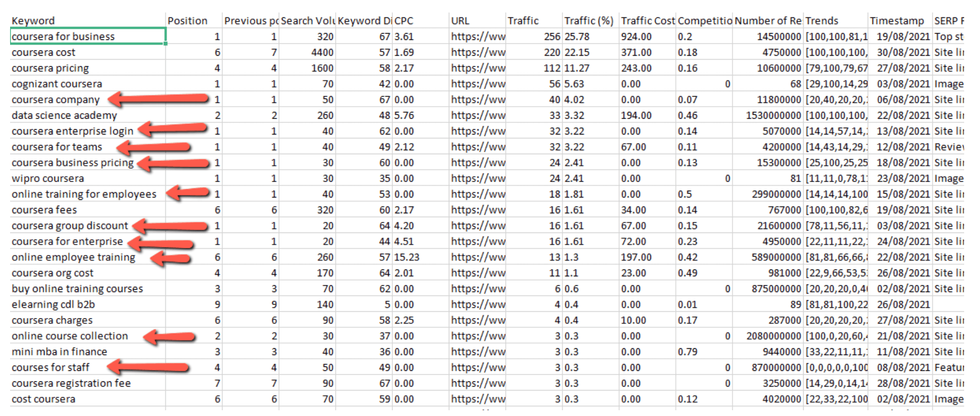
Task: Click the URL link for 'data science academy'
Action: [478, 115]
